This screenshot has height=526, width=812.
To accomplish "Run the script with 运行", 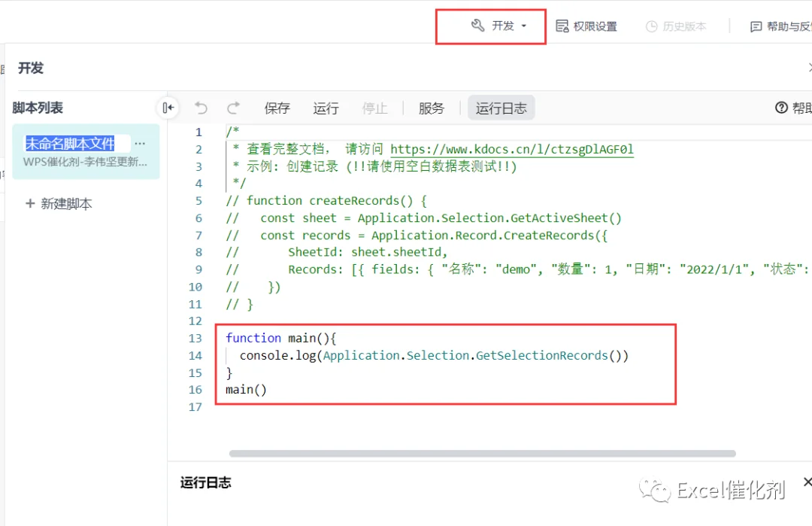I will pos(326,108).
